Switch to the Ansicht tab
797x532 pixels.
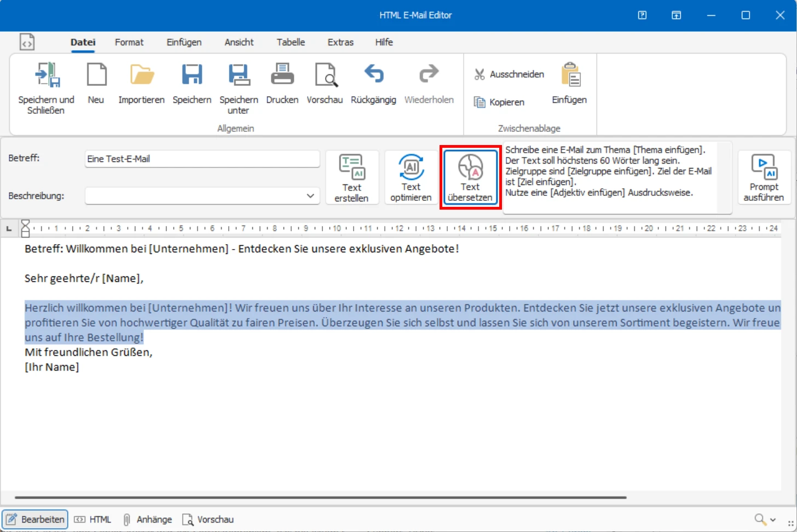coord(239,42)
